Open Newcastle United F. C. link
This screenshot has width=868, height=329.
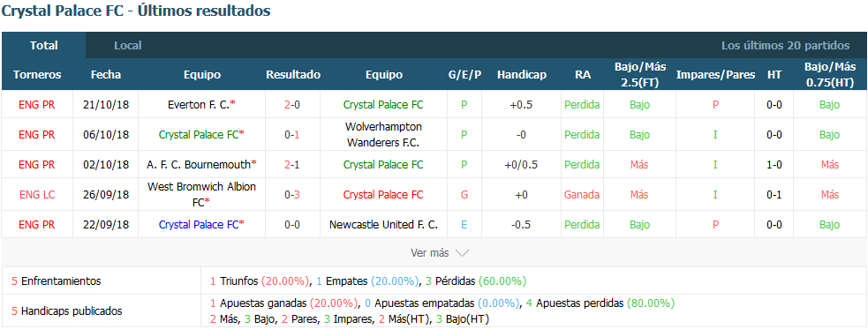[383, 225]
